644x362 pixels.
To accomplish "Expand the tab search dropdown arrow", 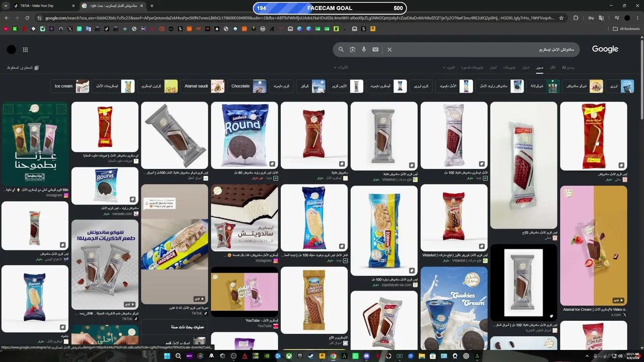I will (7, 6).
